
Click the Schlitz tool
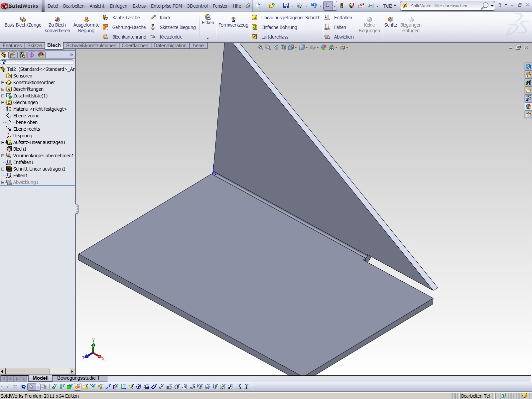point(390,22)
